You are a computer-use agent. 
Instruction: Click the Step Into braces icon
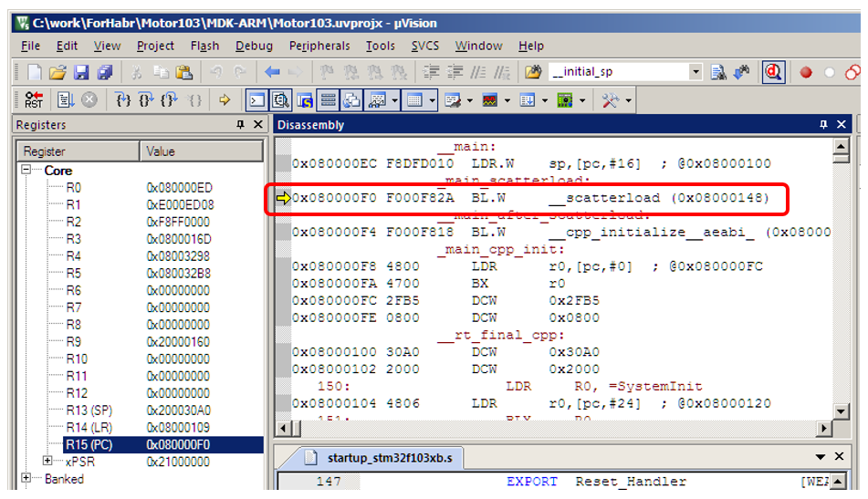coord(123,100)
